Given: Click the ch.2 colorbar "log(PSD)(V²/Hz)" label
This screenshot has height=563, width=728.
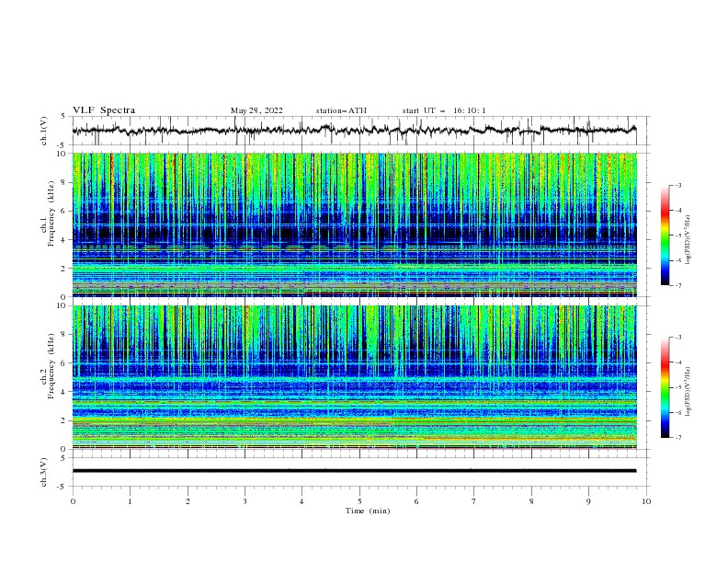Looking at the screenshot, I should [688, 391].
